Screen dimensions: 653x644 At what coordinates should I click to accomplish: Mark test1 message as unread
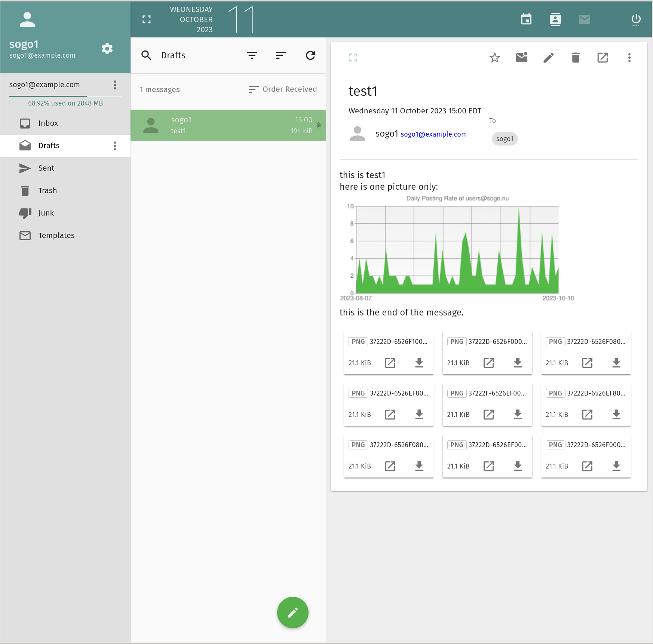521,58
